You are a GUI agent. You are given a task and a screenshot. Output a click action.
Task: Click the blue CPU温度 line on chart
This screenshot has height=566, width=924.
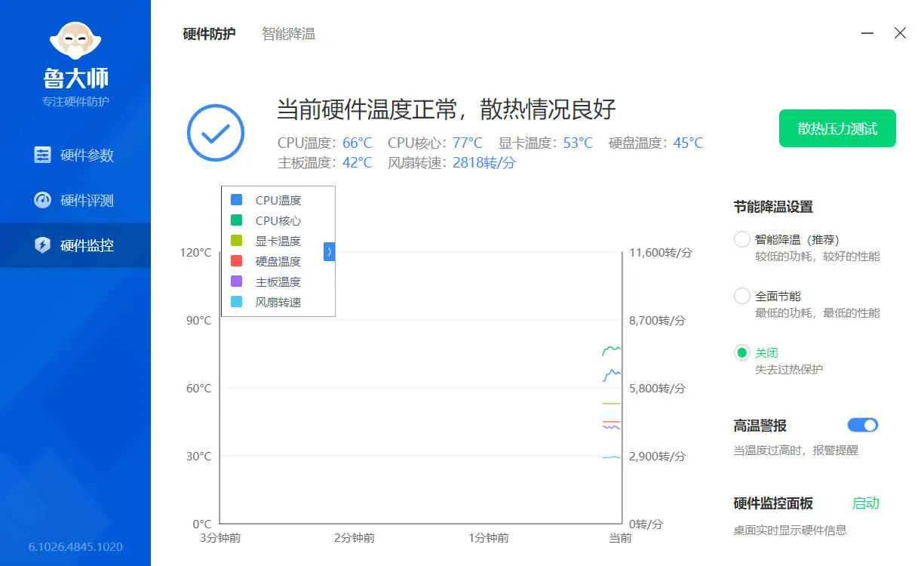[x=611, y=374]
